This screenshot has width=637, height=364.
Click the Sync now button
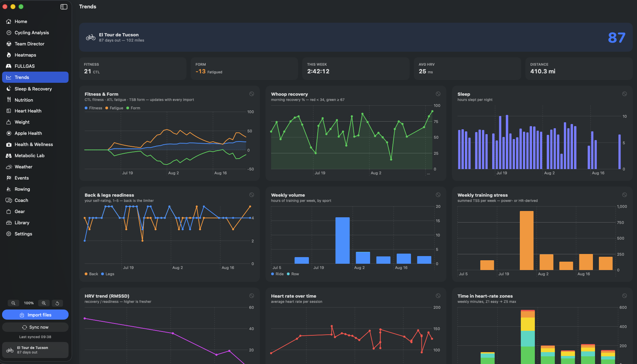pyautogui.click(x=35, y=327)
